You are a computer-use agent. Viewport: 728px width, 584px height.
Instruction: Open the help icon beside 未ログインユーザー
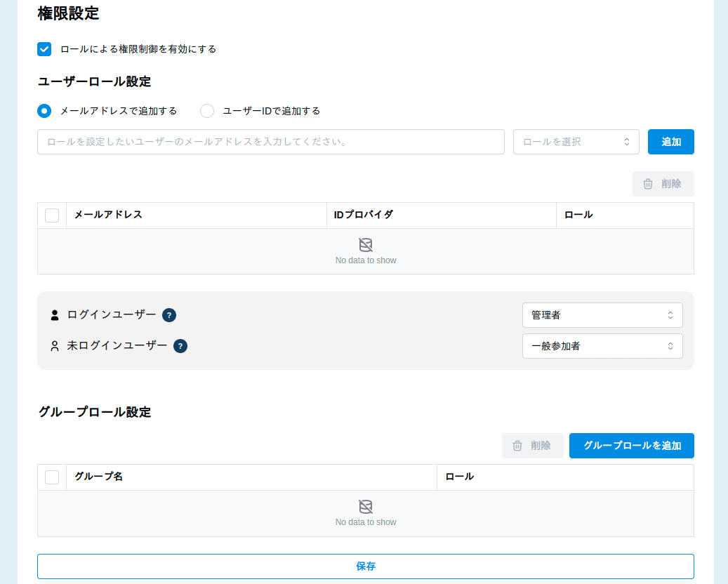(x=180, y=346)
